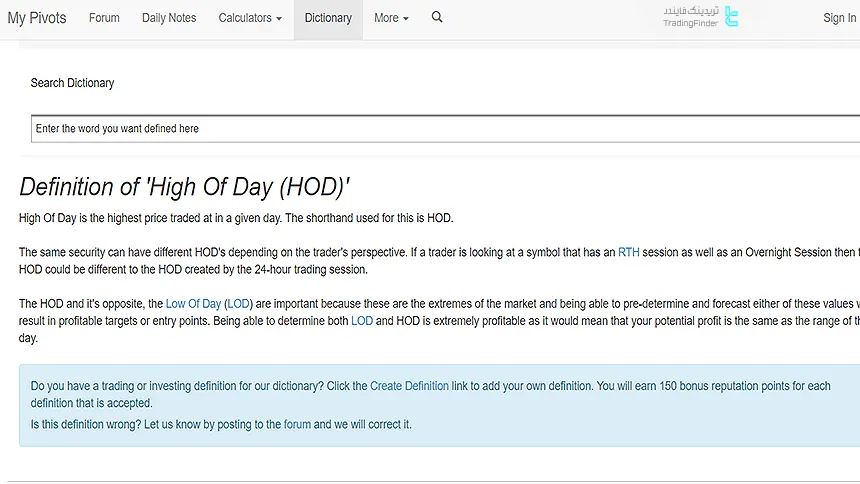Click the 'Definition of High Of Day' heading
Image resolution: width=860 pixels, height=484 pixels.
pyautogui.click(x=184, y=187)
